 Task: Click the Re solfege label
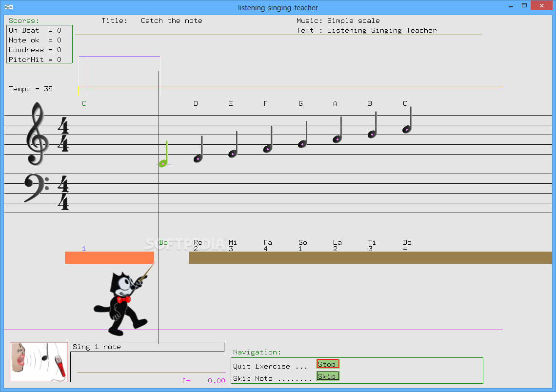(198, 242)
